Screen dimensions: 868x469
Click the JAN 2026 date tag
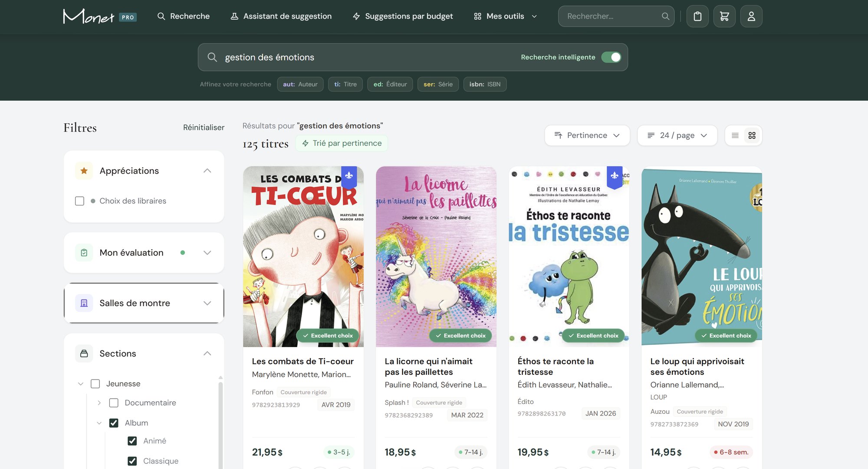601,413
